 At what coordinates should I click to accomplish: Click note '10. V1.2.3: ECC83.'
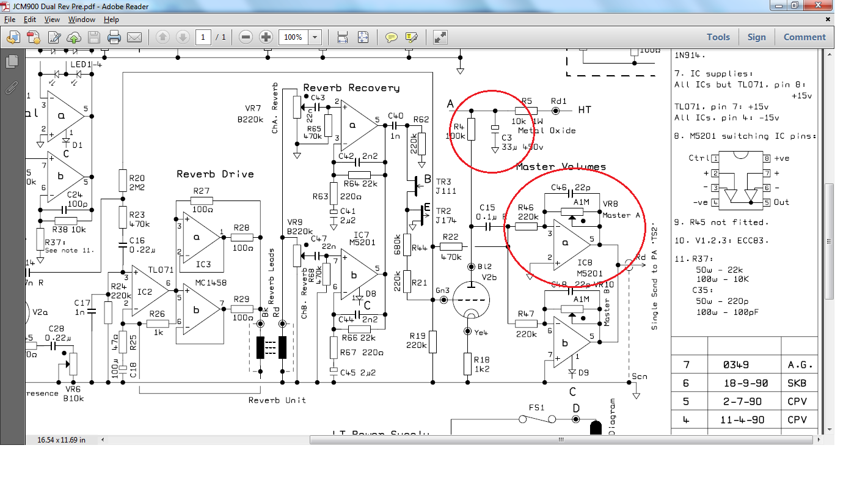pyautogui.click(x=721, y=240)
